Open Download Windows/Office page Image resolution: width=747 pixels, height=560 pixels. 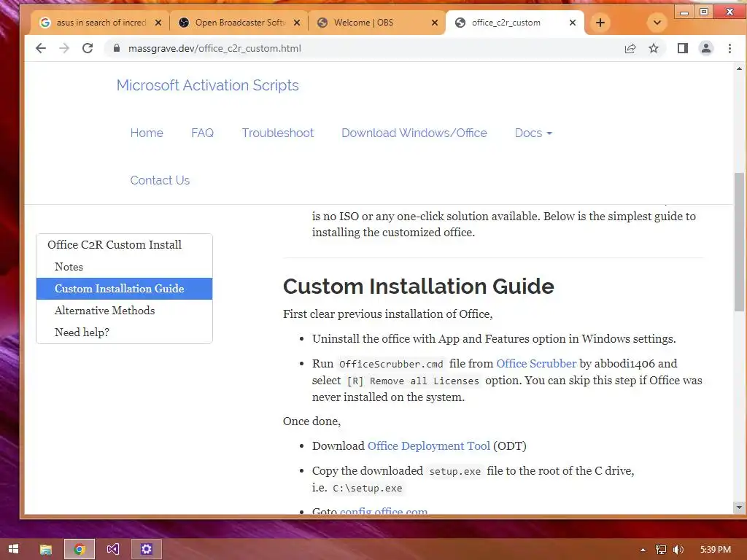pyautogui.click(x=414, y=133)
